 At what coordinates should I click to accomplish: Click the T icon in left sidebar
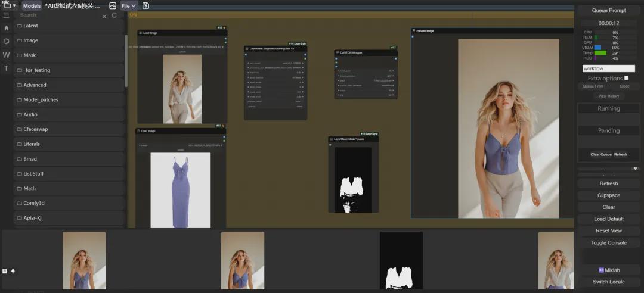click(7, 68)
